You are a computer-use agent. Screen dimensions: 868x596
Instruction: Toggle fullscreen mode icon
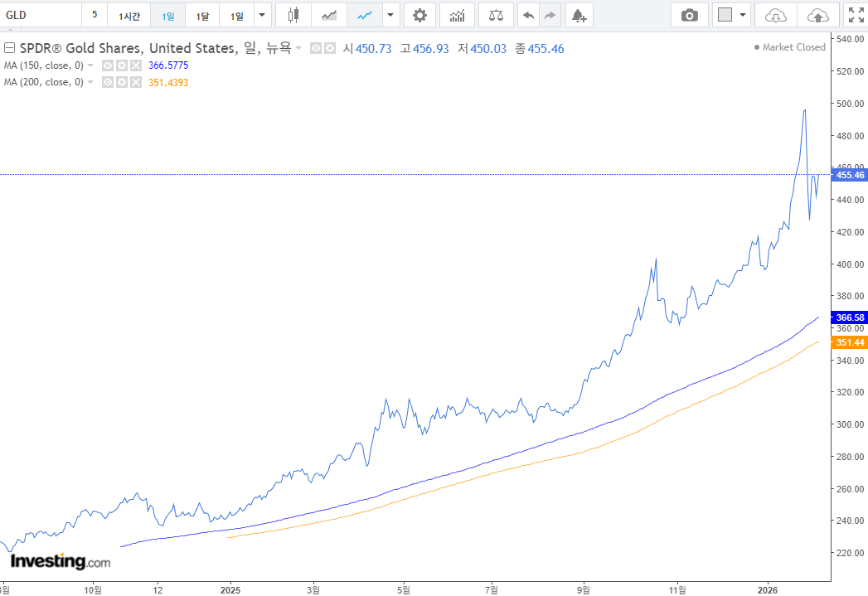pyautogui.click(x=856, y=15)
